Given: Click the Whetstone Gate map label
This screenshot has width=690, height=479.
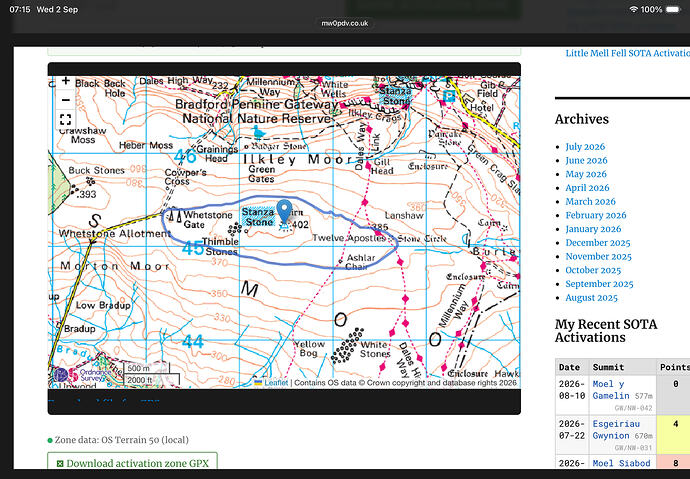Looking at the screenshot, I should (x=208, y=219).
